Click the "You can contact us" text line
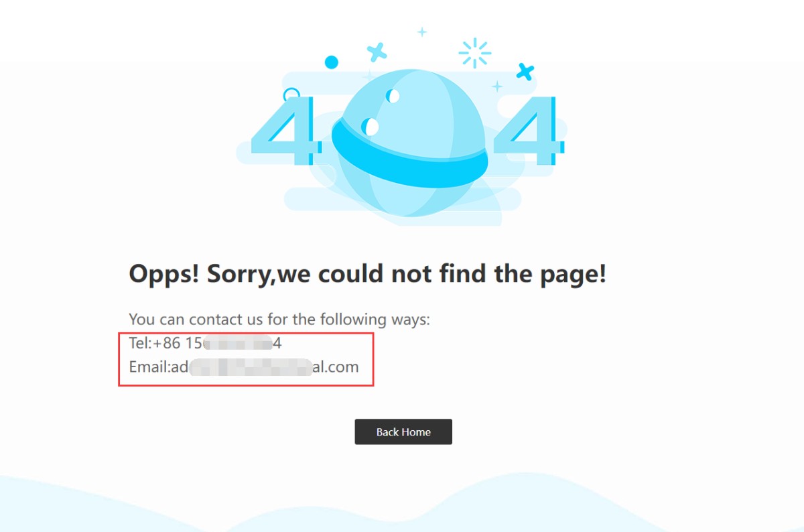This screenshot has width=804, height=532. coord(279,320)
